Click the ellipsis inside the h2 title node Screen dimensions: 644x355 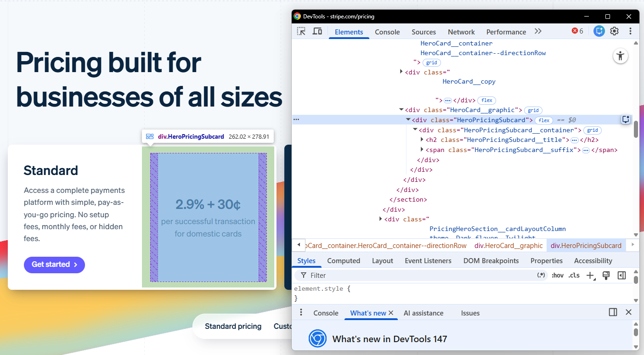point(574,140)
